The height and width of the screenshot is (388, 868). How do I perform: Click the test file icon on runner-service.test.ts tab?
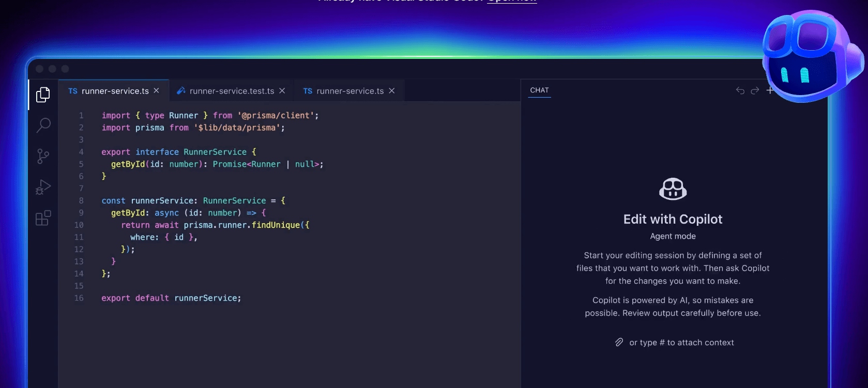[x=181, y=90]
